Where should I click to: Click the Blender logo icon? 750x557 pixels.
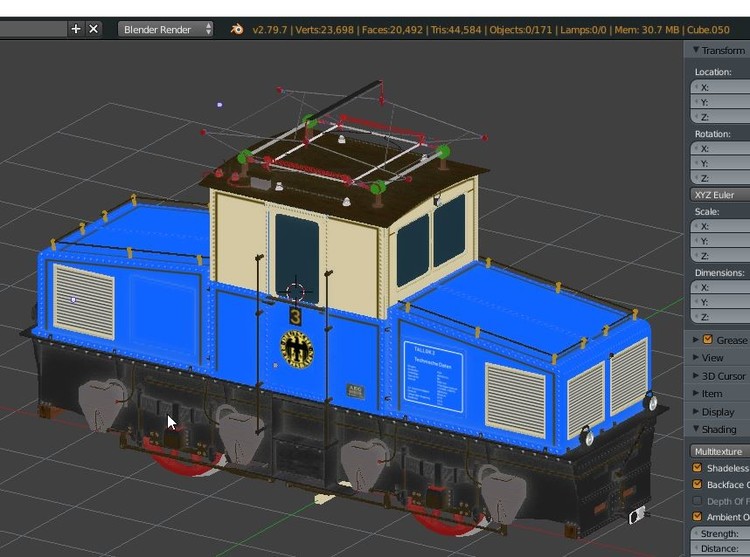(237, 29)
